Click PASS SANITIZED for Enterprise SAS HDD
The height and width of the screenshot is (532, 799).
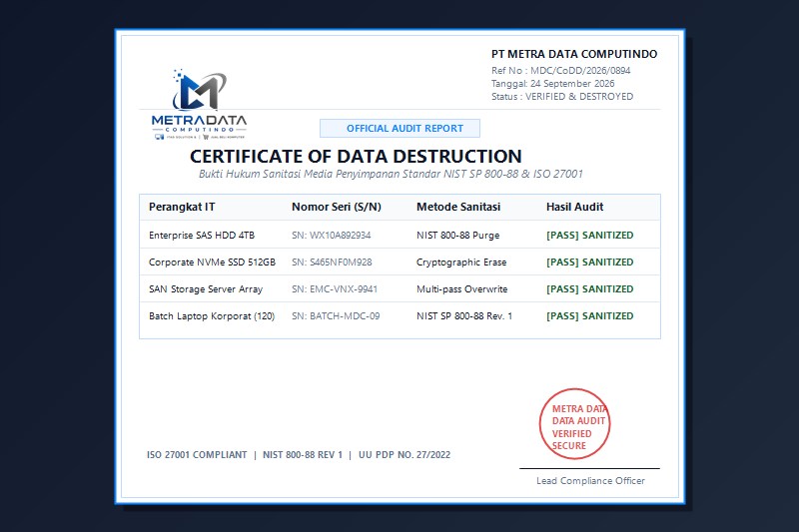589,236
